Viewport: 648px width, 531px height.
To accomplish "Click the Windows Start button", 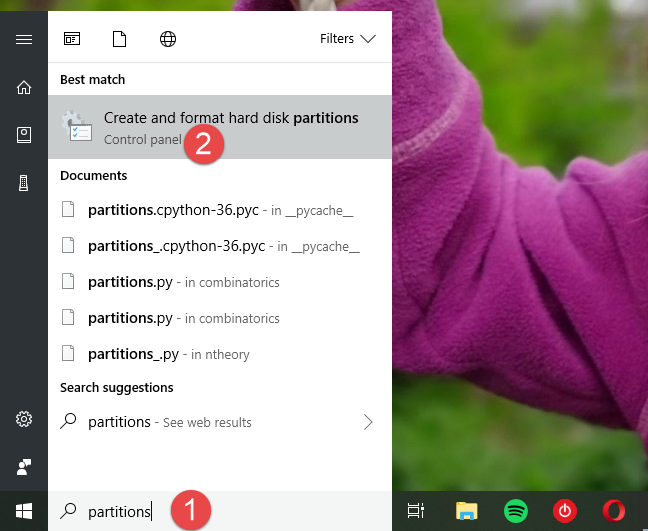I will (x=24, y=511).
